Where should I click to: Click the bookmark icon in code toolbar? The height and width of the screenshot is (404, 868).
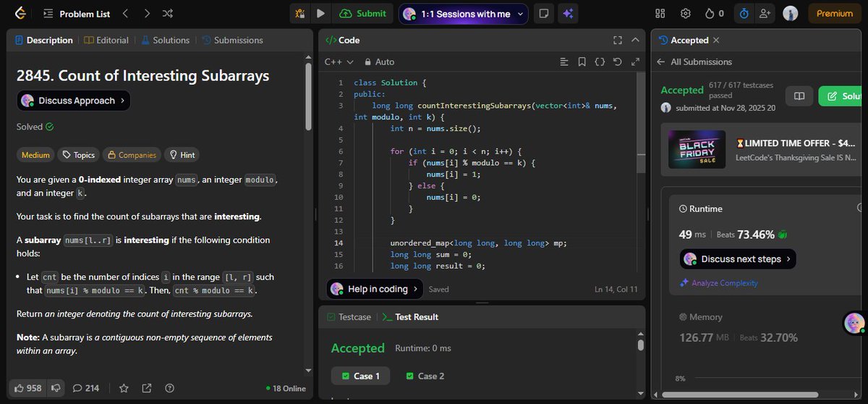pyautogui.click(x=582, y=62)
